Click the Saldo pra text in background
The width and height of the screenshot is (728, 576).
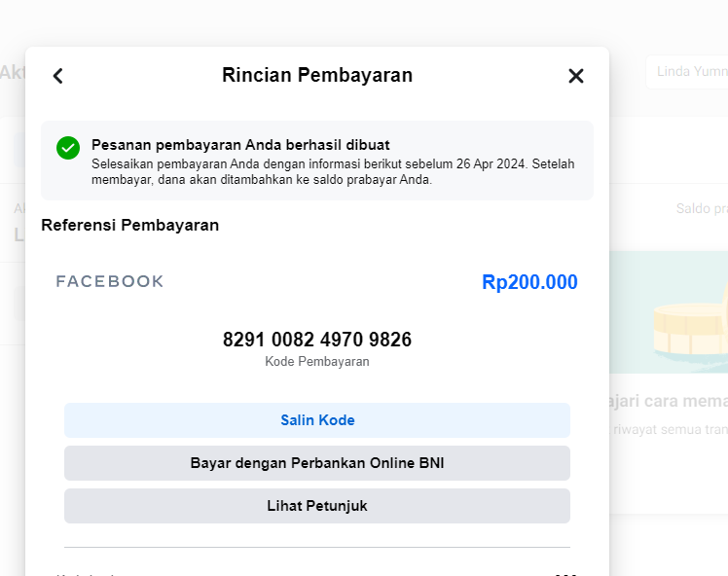click(701, 209)
